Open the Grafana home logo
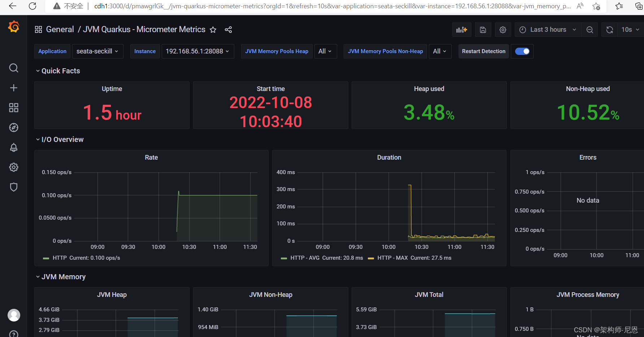This screenshot has width=644, height=337. [14, 27]
